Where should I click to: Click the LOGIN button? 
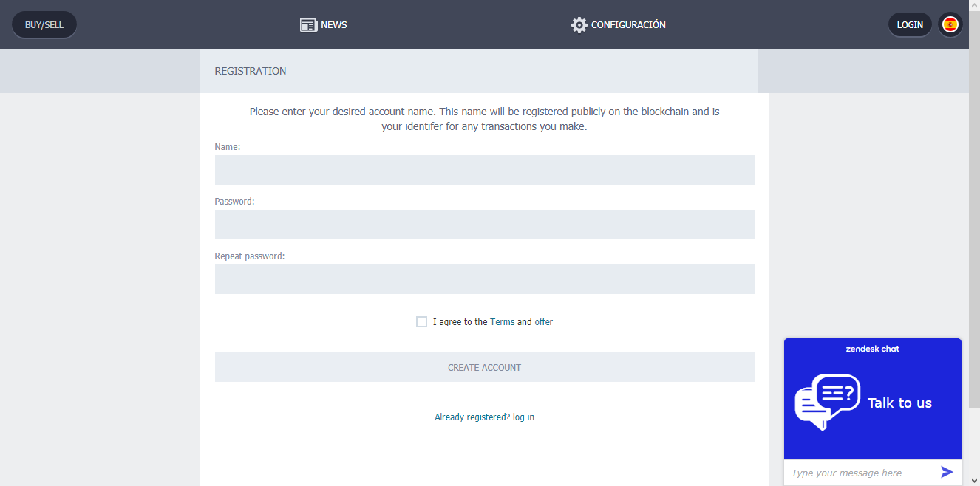(x=910, y=24)
